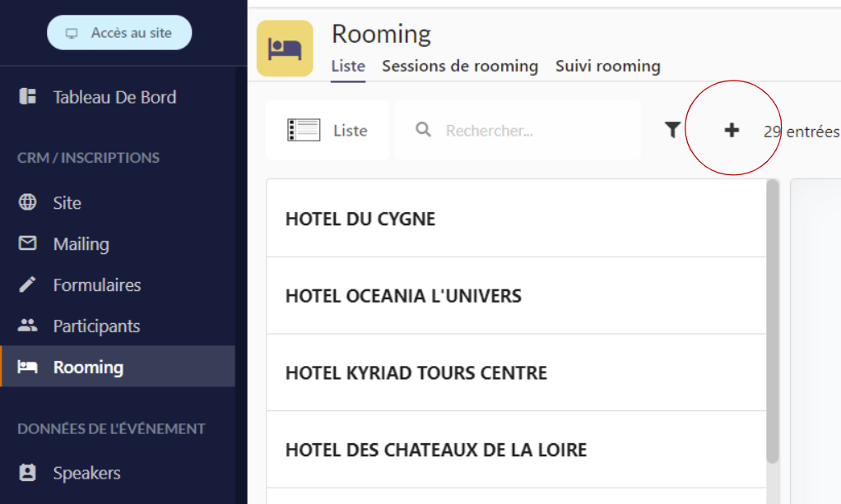Click the plus icon to add entry
This screenshot has width=841, height=504.
[732, 130]
